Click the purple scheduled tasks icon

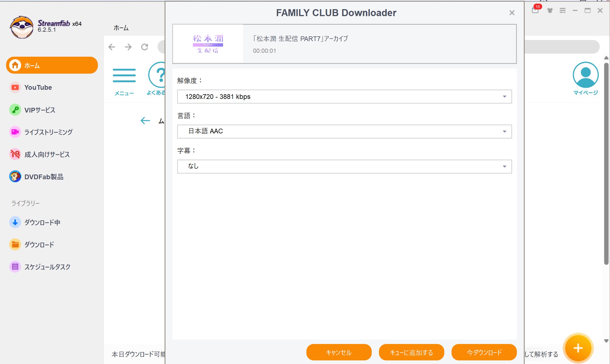tap(15, 267)
